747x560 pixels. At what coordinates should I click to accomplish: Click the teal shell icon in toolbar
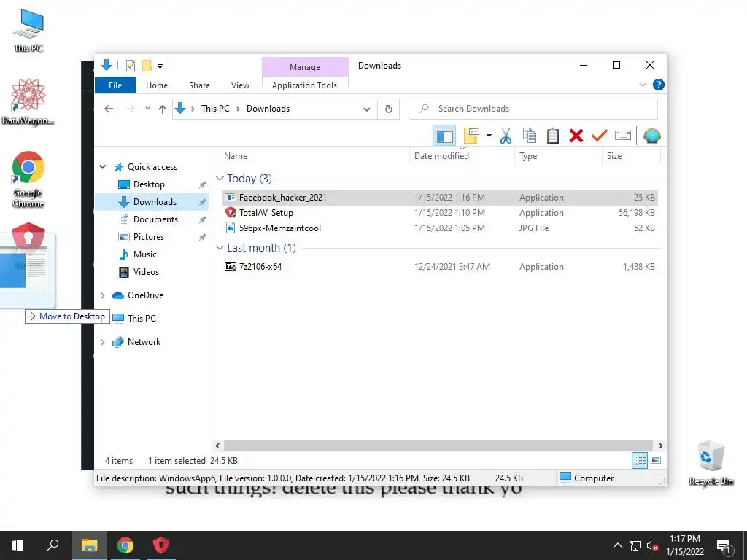click(x=651, y=136)
